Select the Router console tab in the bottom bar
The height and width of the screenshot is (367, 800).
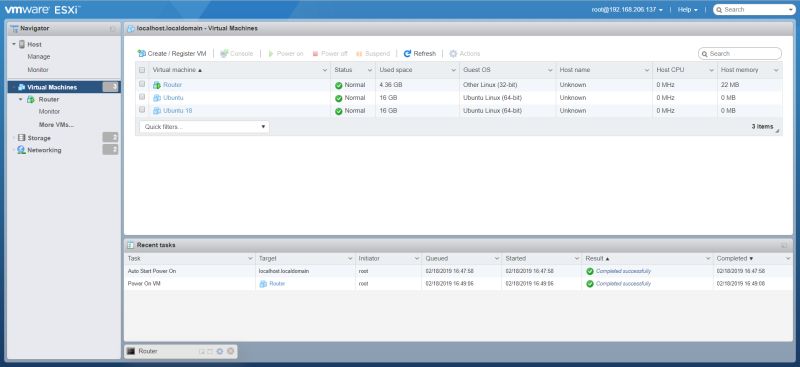tap(181, 352)
